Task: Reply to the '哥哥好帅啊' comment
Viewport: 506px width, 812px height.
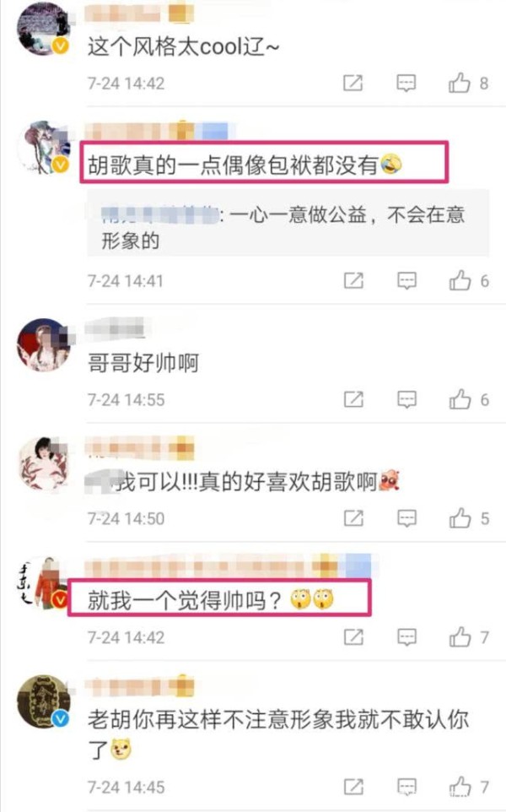Action: click(406, 399)
